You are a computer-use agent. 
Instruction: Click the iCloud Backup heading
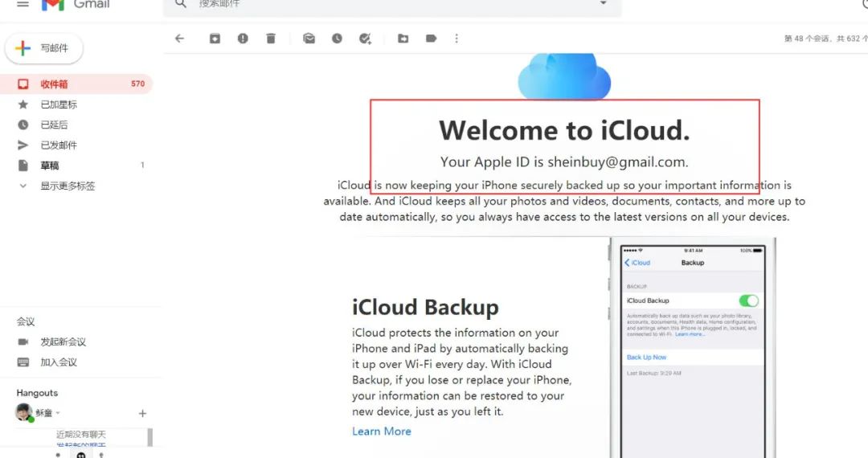pos(425,307)
